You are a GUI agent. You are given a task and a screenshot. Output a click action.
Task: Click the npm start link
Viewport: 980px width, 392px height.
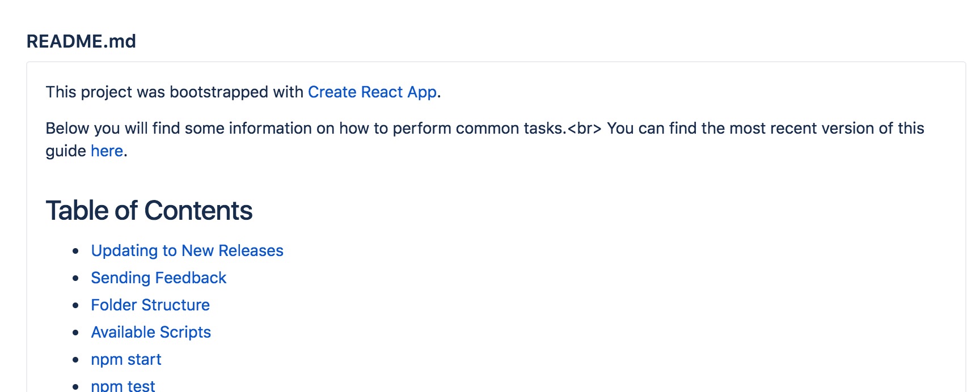click(126, 360)
